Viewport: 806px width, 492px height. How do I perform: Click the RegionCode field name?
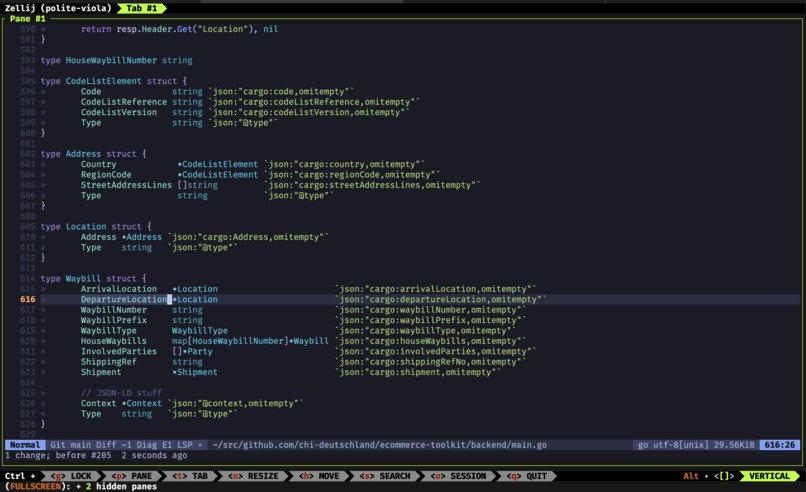(x=106, y=174)
